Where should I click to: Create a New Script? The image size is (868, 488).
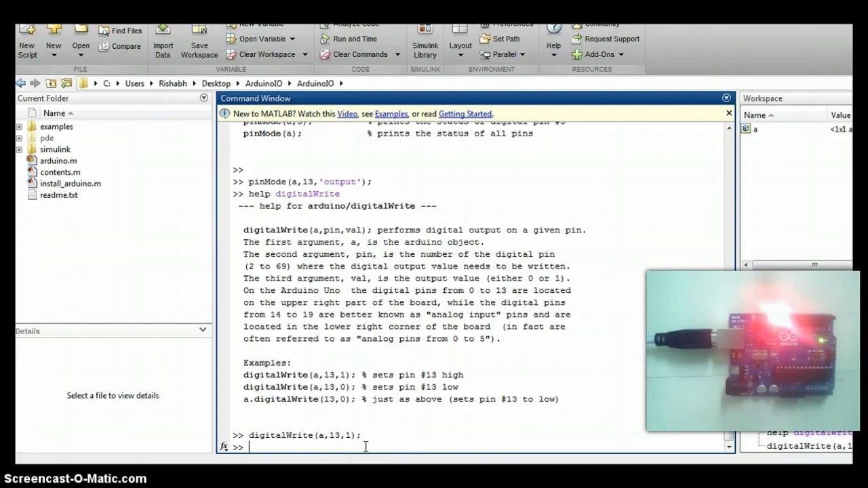pyautogui.click(x=27, y=42)
